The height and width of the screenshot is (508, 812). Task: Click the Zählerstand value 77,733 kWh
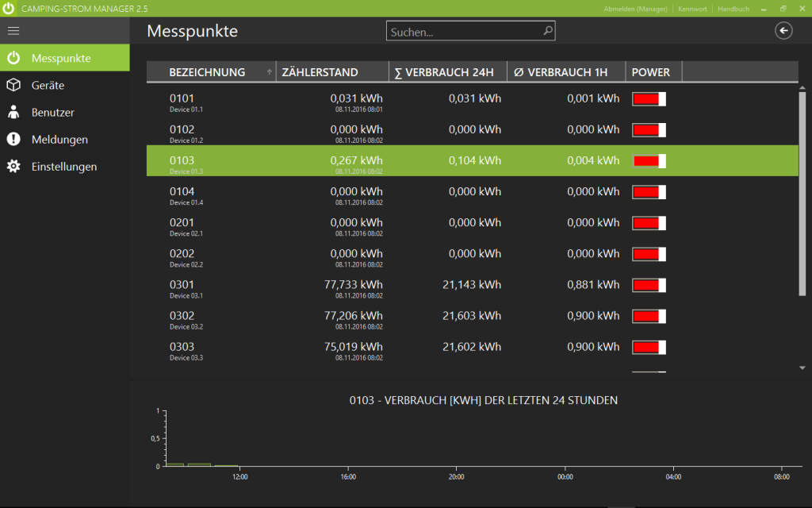(x=354, y=285)
